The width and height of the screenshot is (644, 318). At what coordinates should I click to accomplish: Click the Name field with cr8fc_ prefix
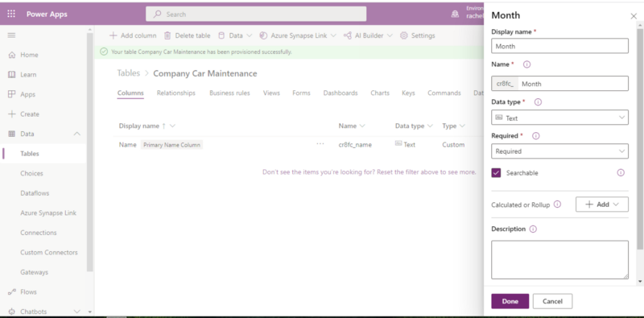559,84
